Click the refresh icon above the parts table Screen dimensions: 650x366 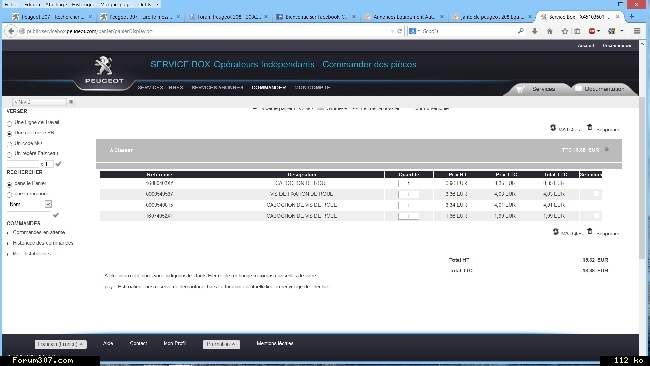coord(553,128)
